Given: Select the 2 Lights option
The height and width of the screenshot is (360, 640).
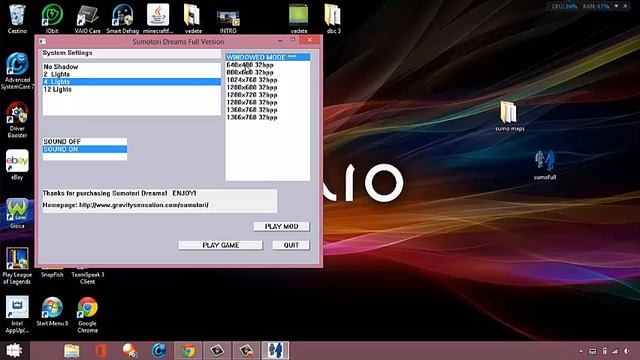Looking at the screenshot, I should point(131,74).
